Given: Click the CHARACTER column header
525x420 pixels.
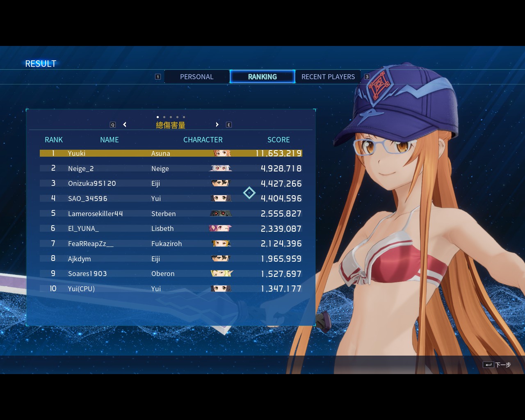Looking at the screenshot, I should tap(203, 140).
